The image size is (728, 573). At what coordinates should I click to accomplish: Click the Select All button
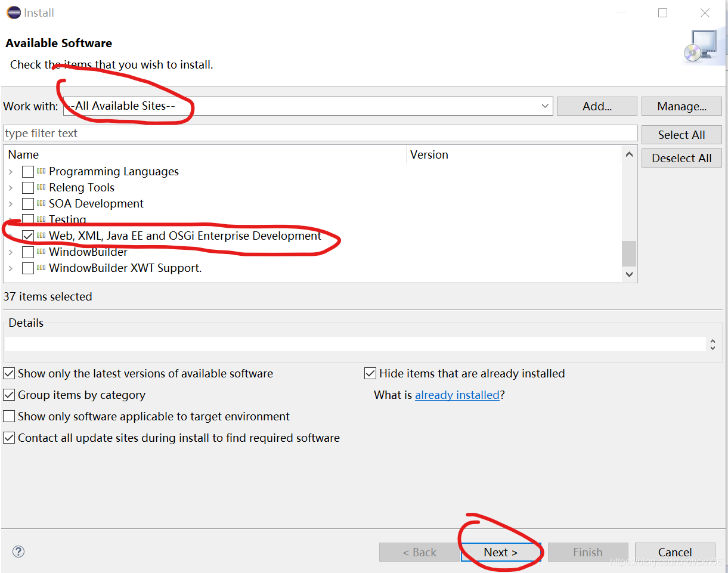(x=681, y=135)
